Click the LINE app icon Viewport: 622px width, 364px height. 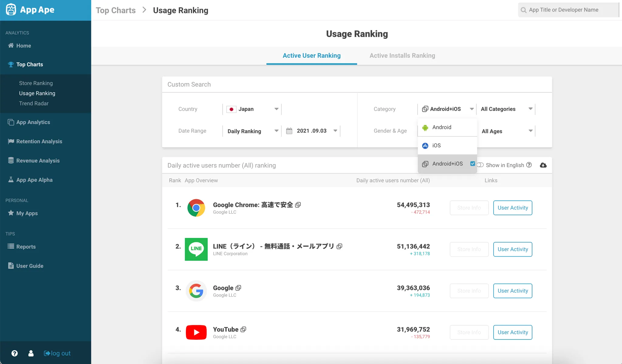click(x=196, y=249)
